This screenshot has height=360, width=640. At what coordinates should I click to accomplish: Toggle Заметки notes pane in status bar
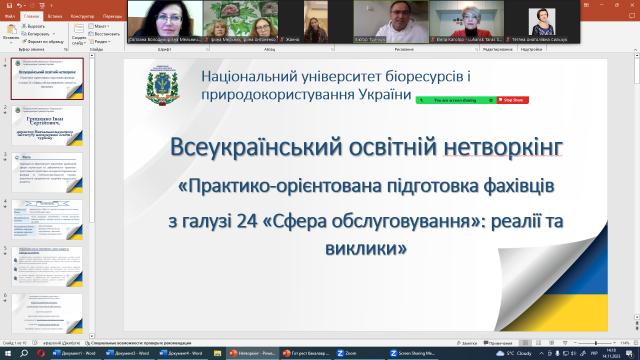tap(467, 343)
